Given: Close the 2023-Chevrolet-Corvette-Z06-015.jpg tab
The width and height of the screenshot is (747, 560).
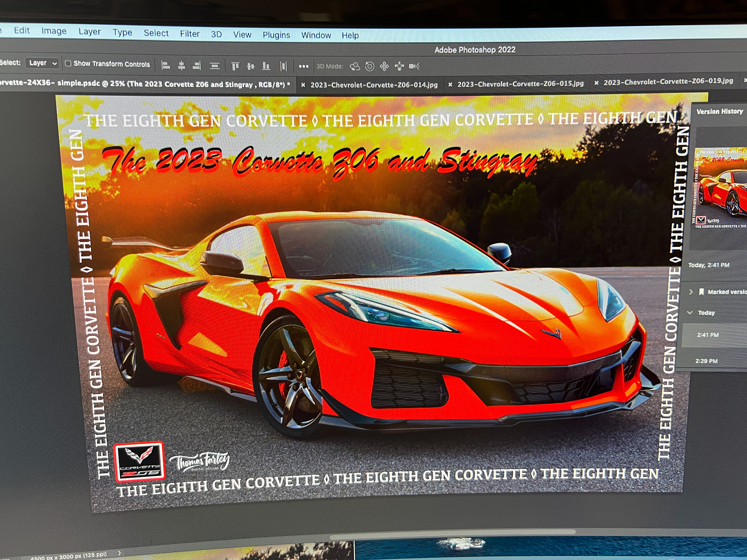Looking at the screenshot, I should [450, 84].
